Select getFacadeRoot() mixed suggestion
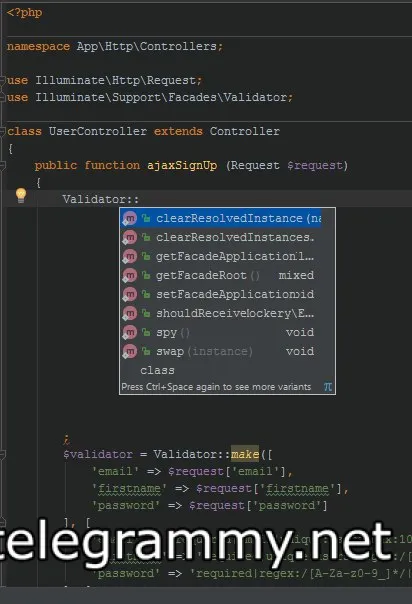 coord(227,275)
